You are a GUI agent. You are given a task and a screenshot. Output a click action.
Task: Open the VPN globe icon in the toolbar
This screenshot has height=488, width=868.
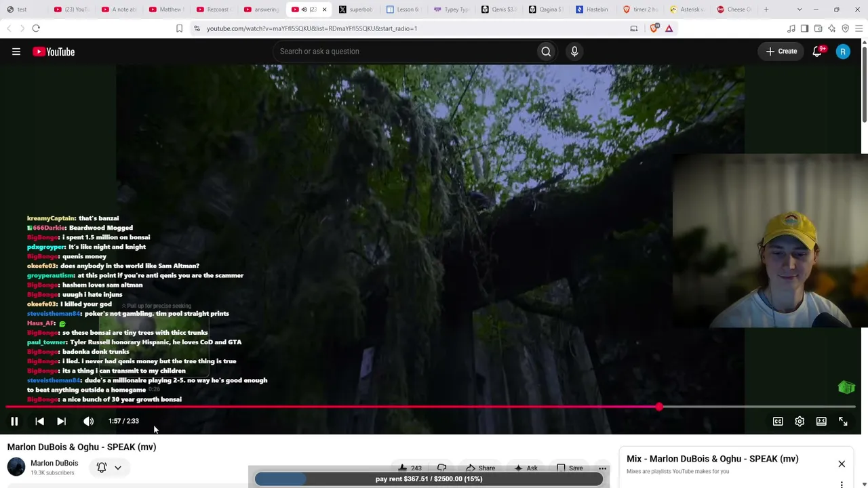tap(846, 28)
